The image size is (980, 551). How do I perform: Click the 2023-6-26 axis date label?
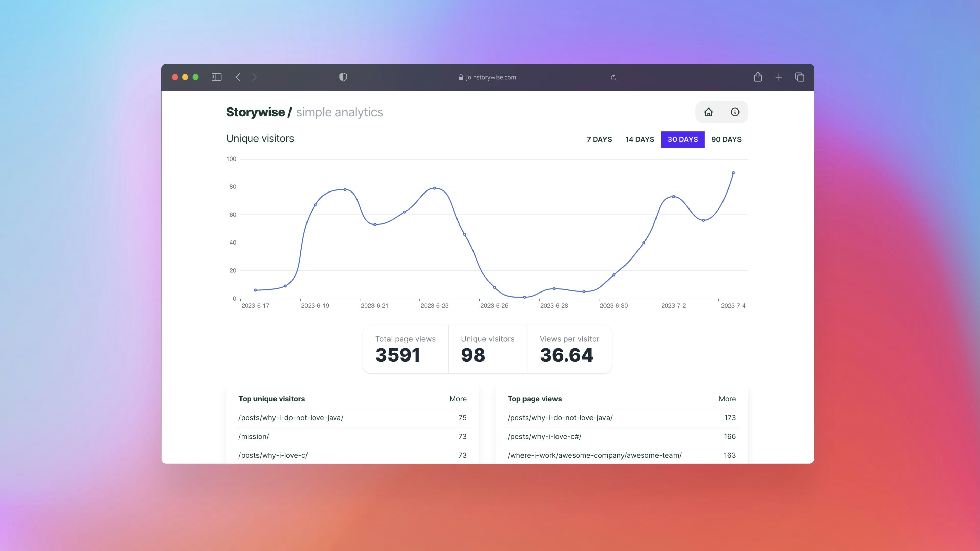pyautogui.click(x=494, y=305)
